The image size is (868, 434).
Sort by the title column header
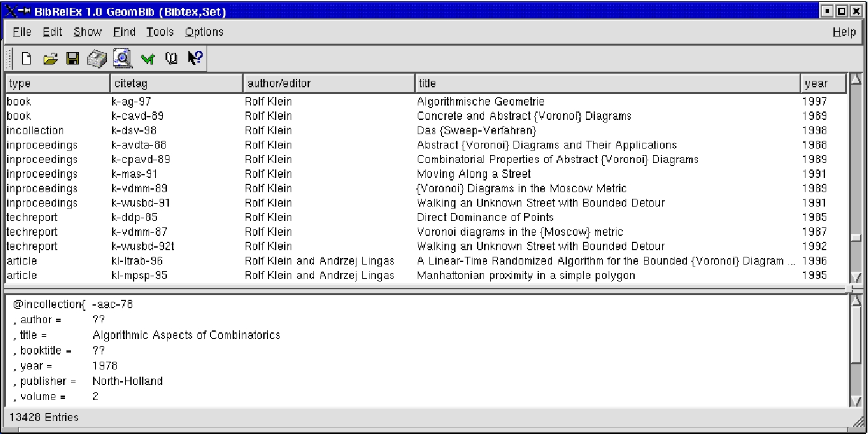607,83
